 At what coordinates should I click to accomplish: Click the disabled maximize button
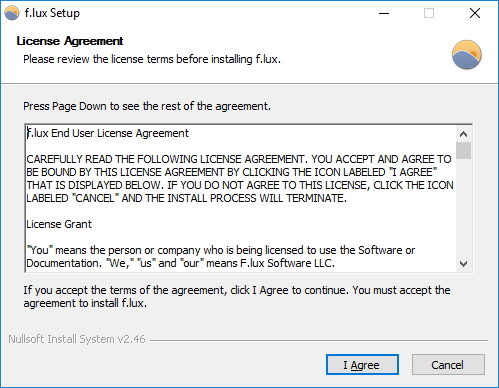click(429, 13)
